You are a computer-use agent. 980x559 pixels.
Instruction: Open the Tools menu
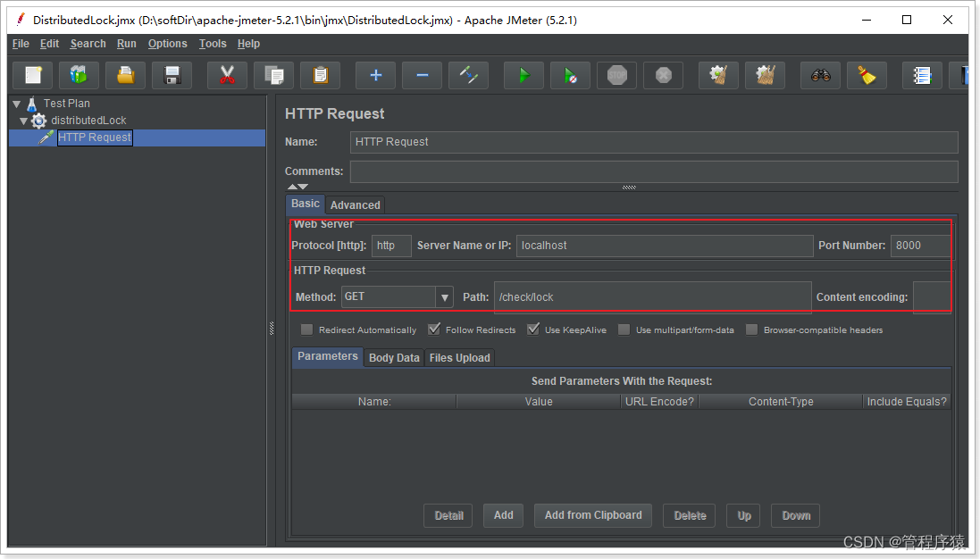213,44
